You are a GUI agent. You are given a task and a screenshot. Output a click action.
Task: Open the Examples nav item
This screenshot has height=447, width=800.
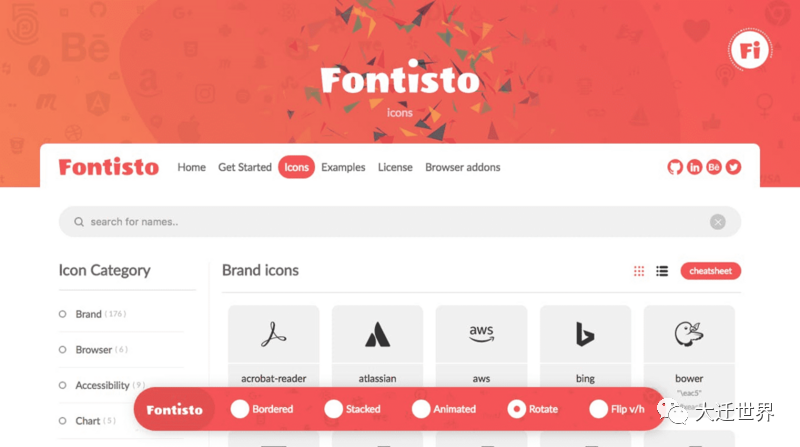[x=343, y=167]
